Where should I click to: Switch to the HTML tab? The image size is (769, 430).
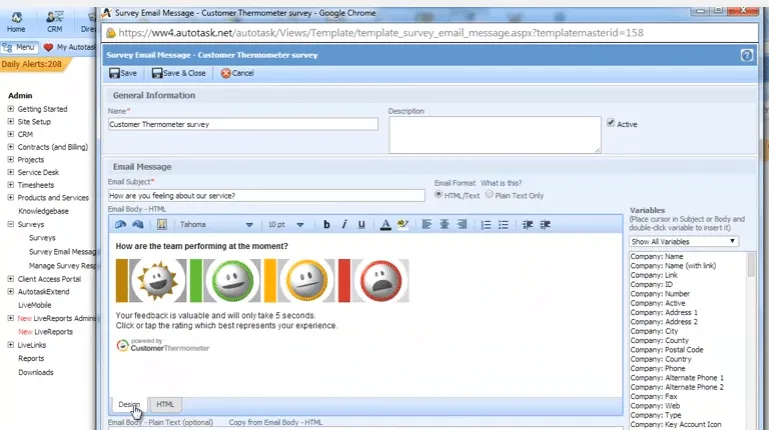tap(165, 405)
